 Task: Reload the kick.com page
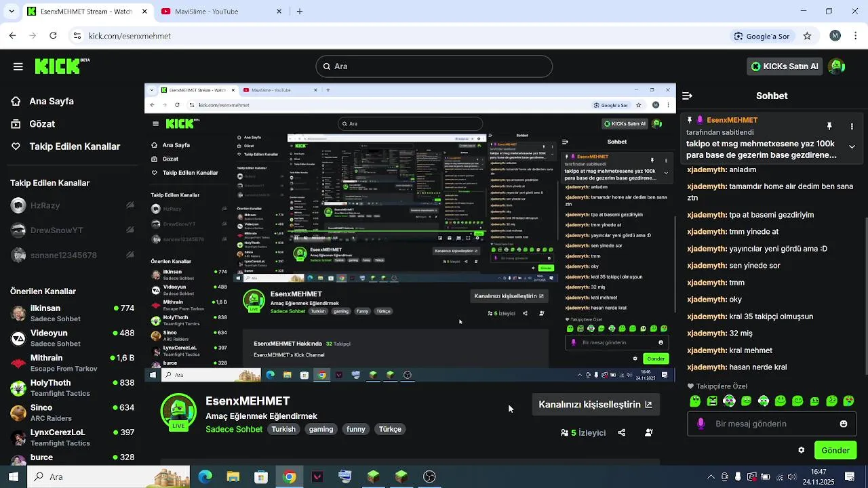point(53,36)
